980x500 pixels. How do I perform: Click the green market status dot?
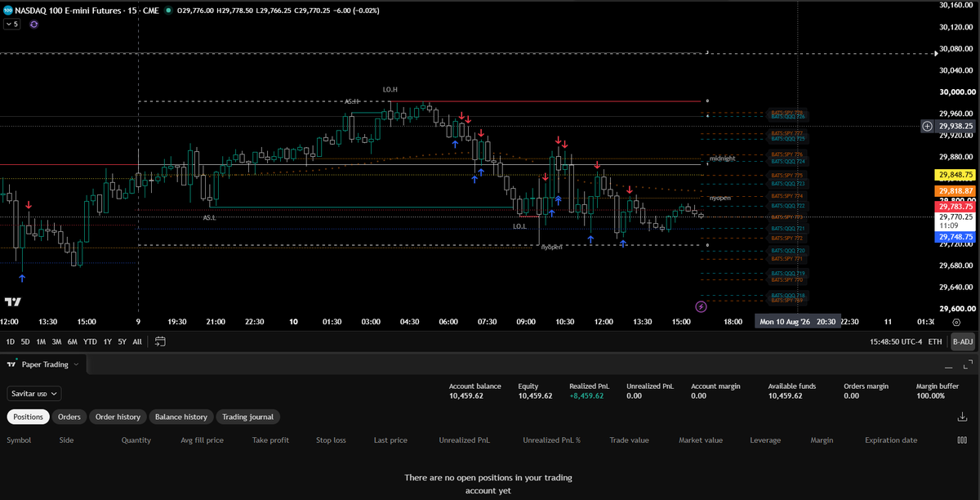point(167,11)
